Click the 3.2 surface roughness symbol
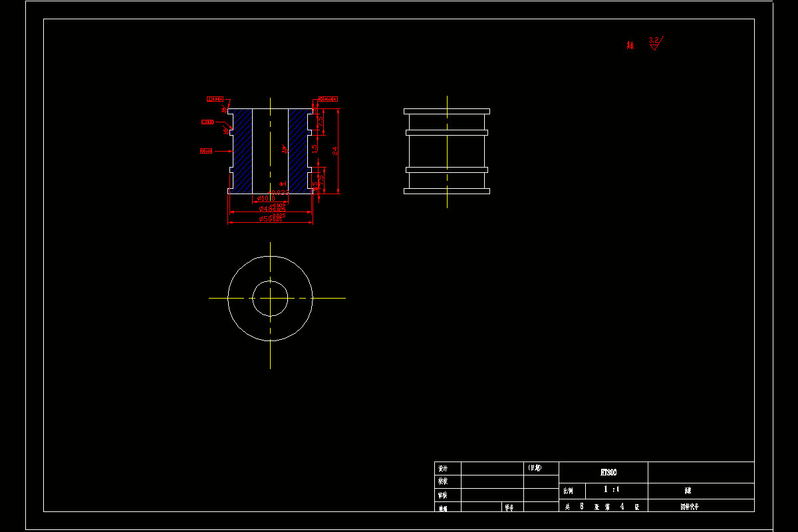Image resolution: width=798 pixels, height=532 pixels. point(656,43)
